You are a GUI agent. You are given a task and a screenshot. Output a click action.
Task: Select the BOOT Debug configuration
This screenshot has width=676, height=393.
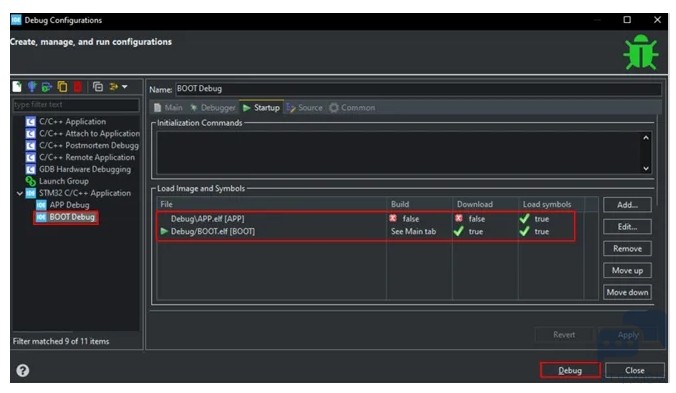[72, 217]
